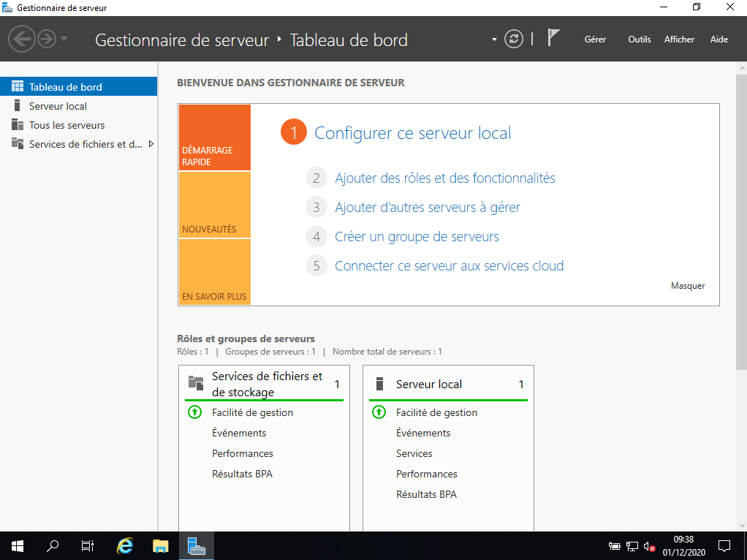
Task: Open Performances in Serveur local tile
Action: pyautogui.click(x=426, y=474)
